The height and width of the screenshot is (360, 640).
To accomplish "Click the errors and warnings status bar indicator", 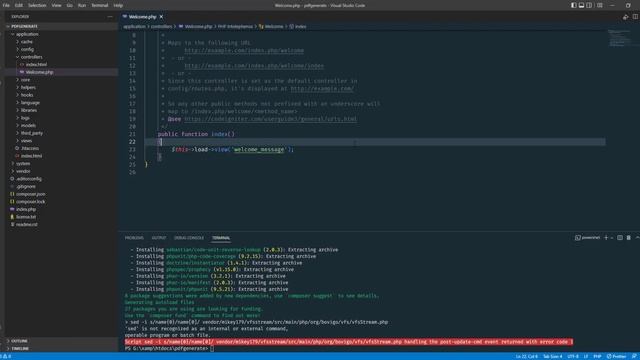I will click(7, 356).
